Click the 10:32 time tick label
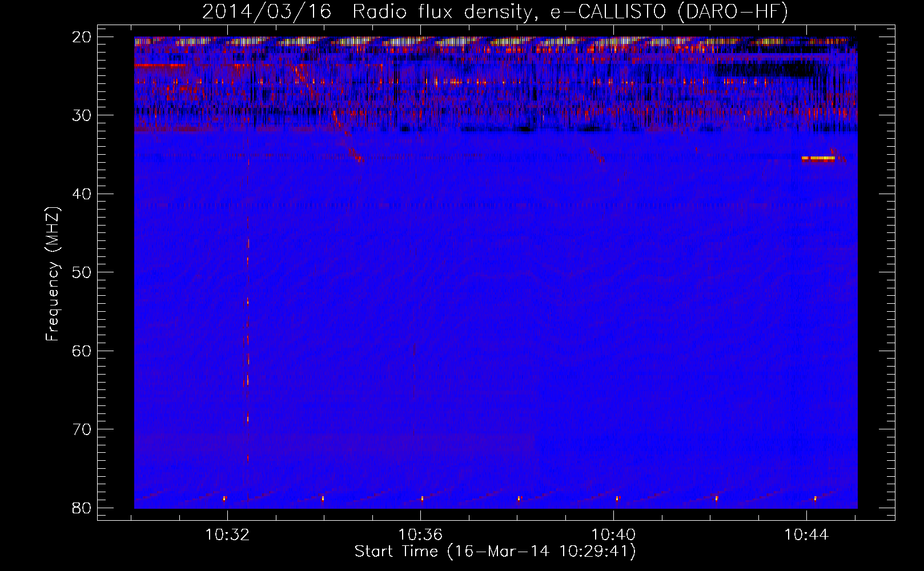Screen dimensions: 924x571 pyautogui.click(x=227, y=535)
